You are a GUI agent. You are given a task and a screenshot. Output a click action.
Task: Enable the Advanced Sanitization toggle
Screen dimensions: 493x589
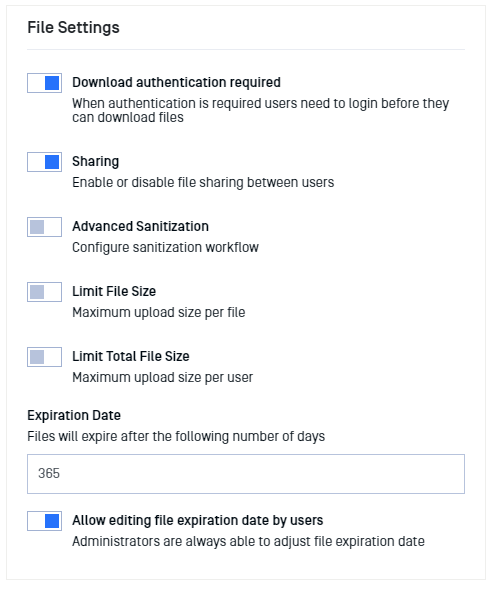coord(44,227)
